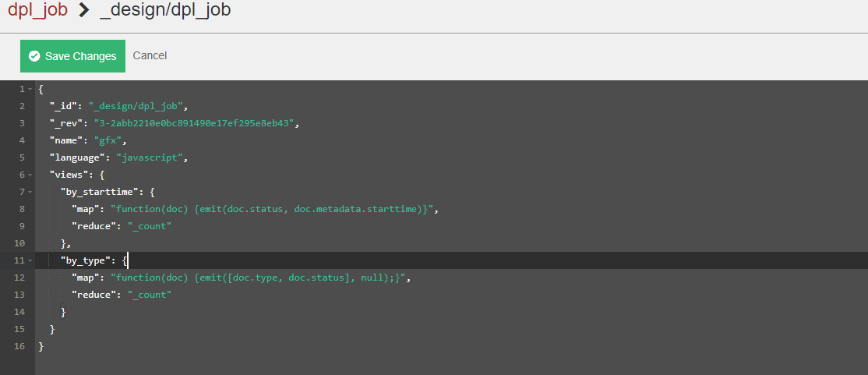Click the closing brace on line 16

(x=41, y=347)
